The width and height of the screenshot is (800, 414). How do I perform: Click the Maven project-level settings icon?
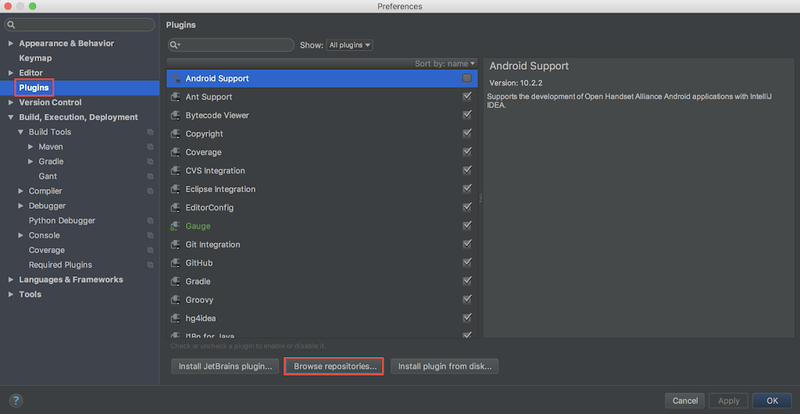(x=150, y=147)
